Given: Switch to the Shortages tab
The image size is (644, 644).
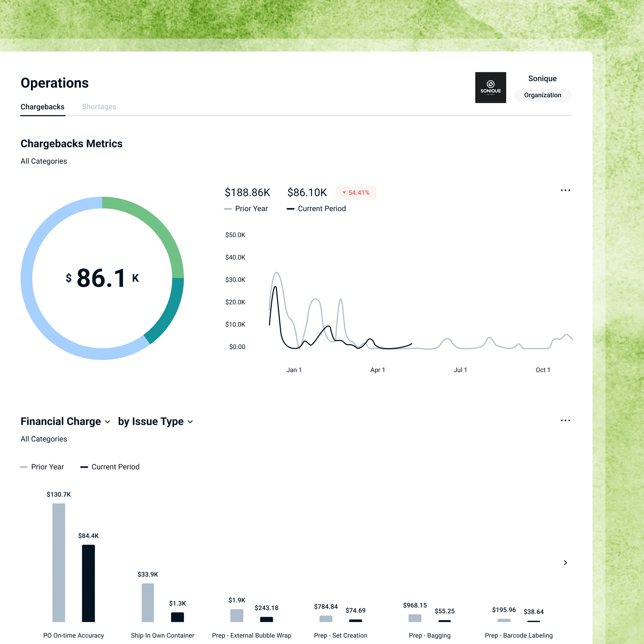Looking at the screenshot, I should pyautogui.click(x=99, y=107).
